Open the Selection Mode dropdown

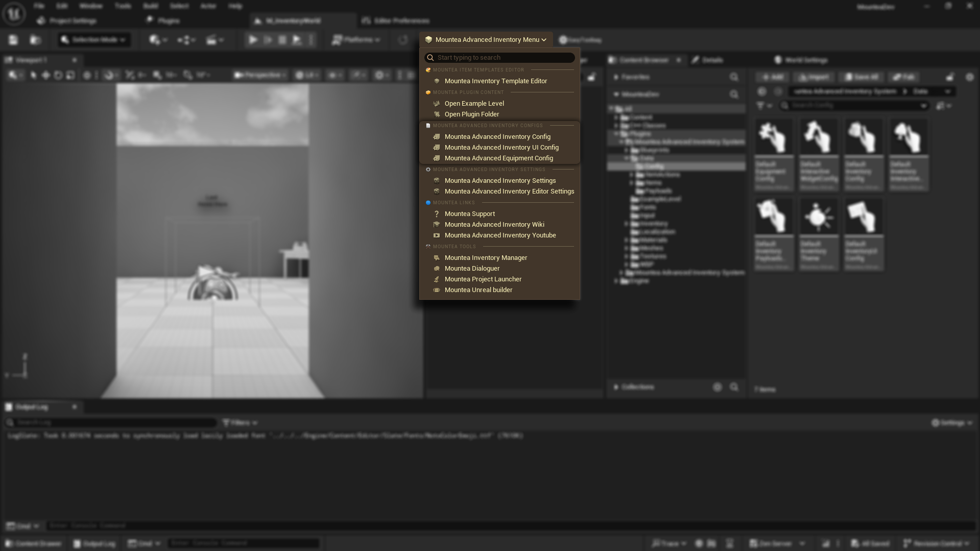(94, 40)
